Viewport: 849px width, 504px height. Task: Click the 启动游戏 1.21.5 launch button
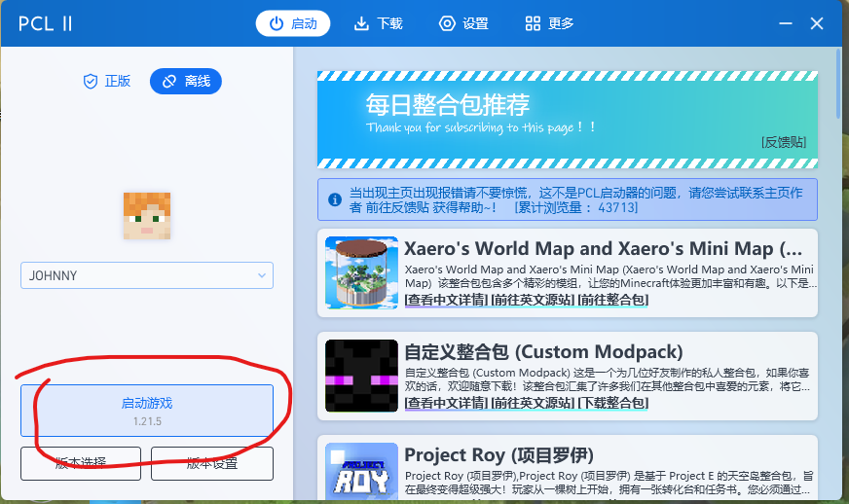[147, 411]
